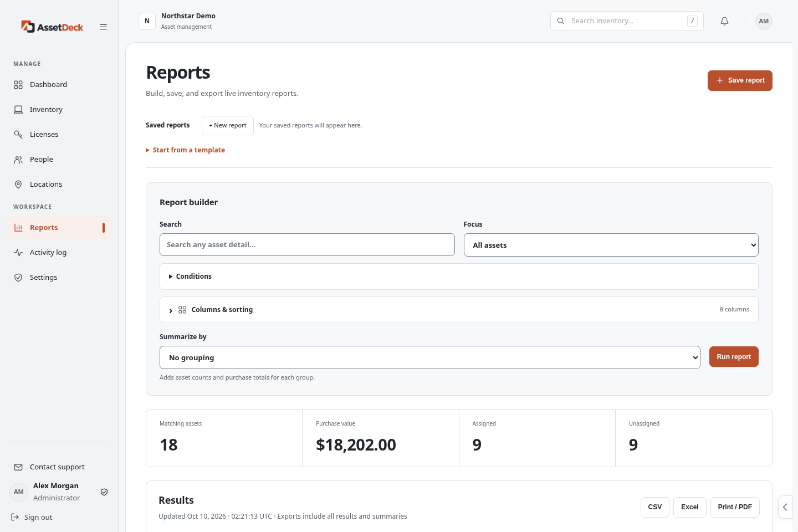Image resolution: width=798 pixels, height=532 pixels.
Task: Export results to Excel
Action: pyautogui.click(x=690, y=507)
